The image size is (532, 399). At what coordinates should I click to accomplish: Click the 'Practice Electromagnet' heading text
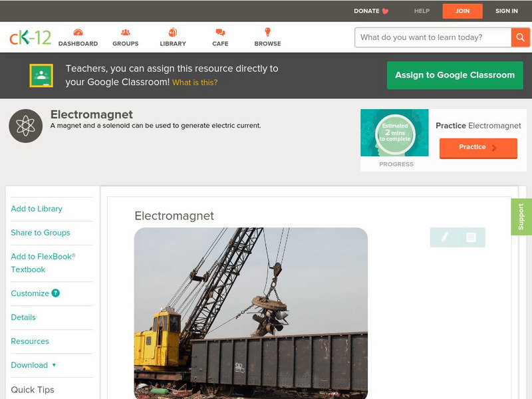478,126
